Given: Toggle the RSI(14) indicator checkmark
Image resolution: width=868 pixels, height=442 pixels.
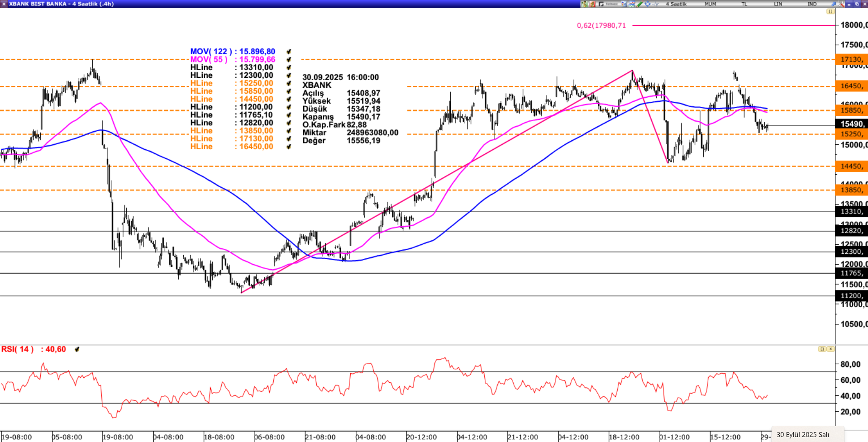Looking at the screenshot, I should point(77,349).
